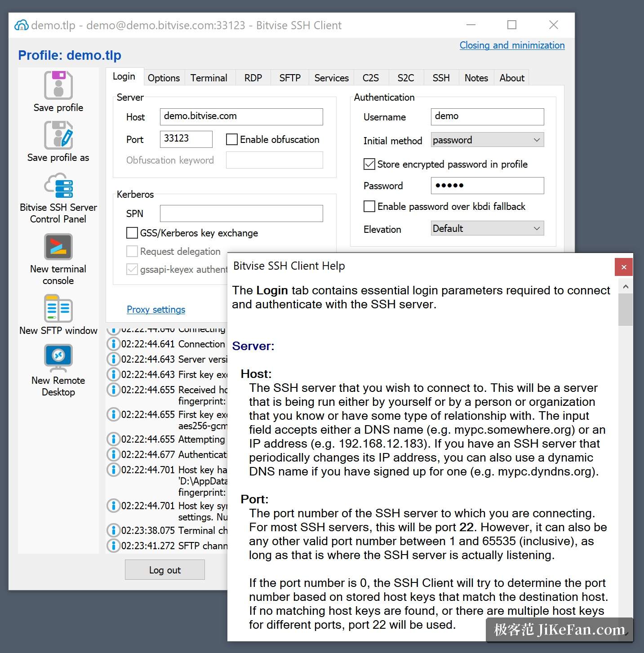Click the Save profile icon
Screen dimensions: 644x653
[x=58, y=85]
